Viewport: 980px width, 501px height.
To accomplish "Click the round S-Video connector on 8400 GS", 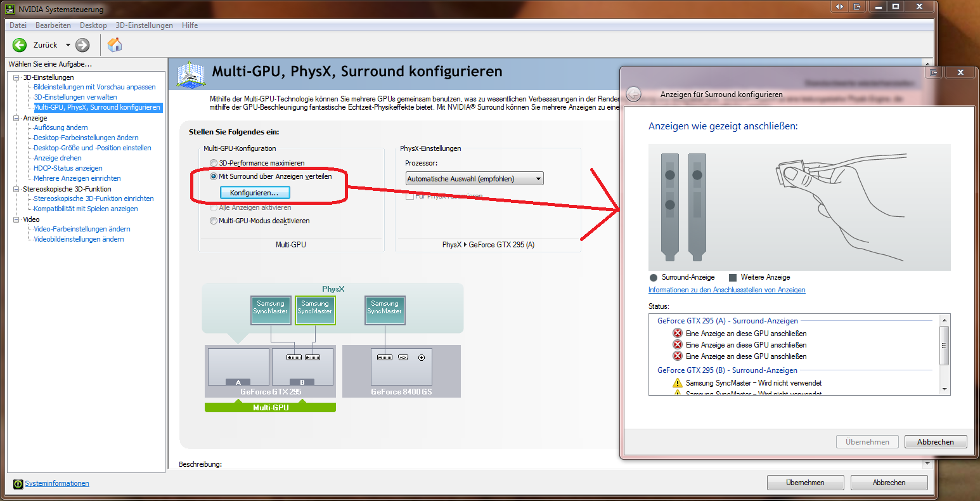I will [x=422, y=358].
